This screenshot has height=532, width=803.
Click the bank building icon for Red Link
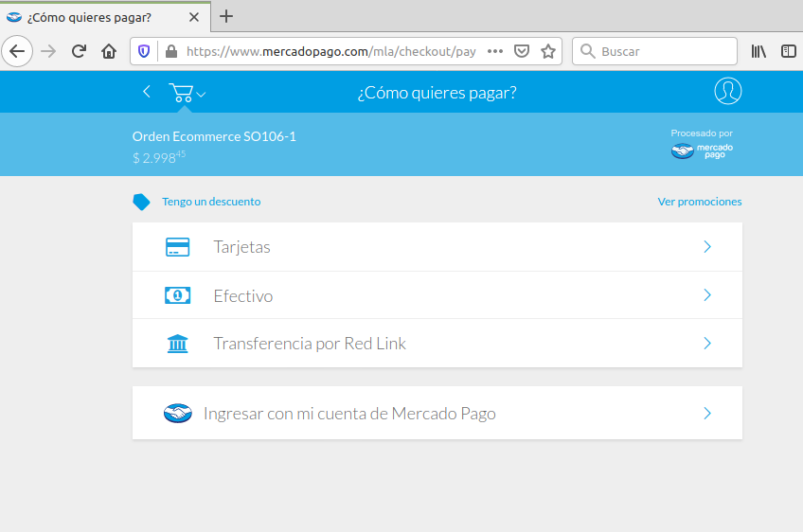[178, 344]
